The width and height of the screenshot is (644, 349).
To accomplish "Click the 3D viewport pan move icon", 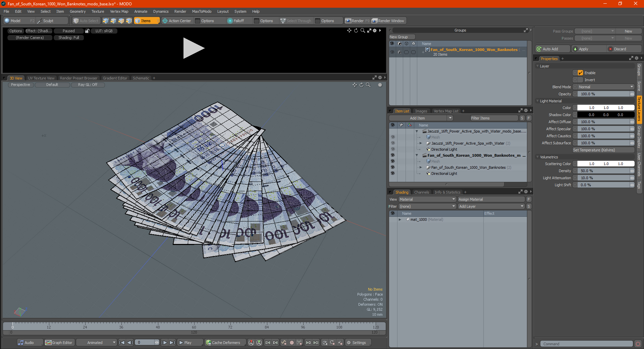I will 355,85.
